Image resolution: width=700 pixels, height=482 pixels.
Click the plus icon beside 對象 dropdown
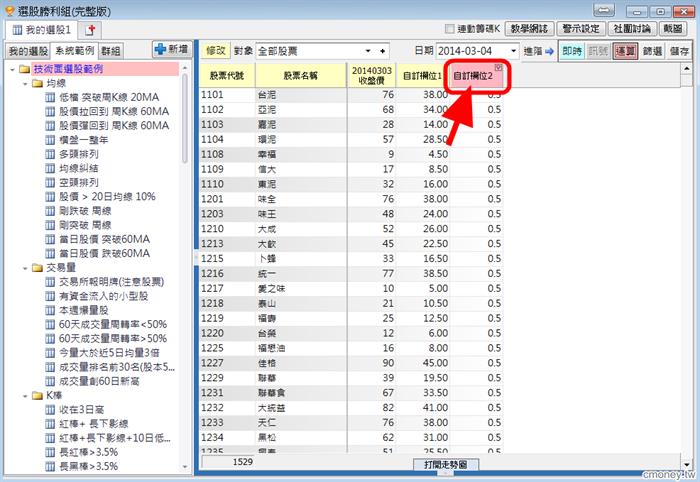[x=383, y=51]
